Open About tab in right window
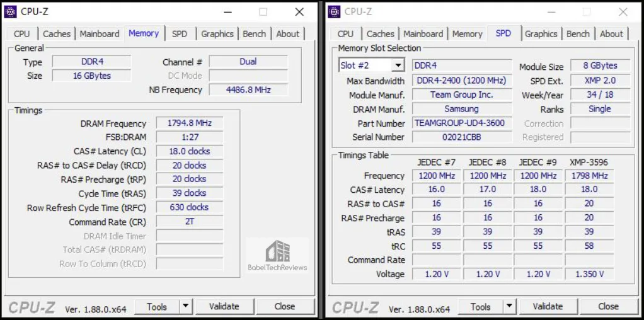Image resolution: width=644 pixels, height=320 pixels. point(612,33)
